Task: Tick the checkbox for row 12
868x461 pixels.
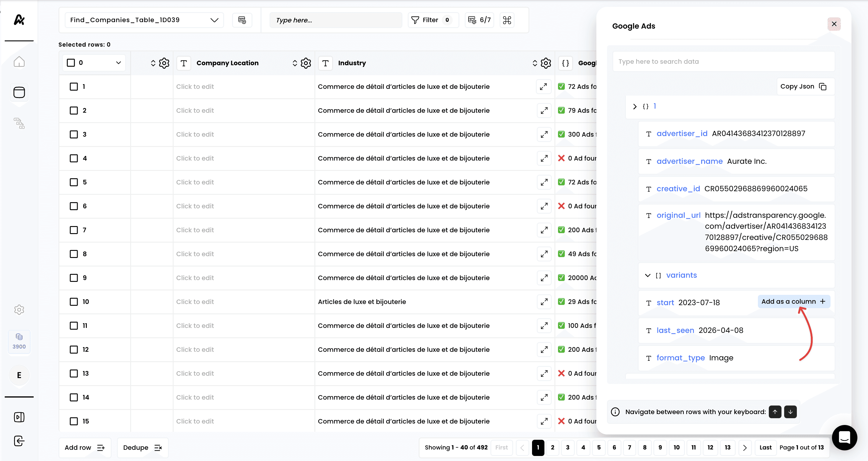Action: pyautogui.click(x=74, y=349)
